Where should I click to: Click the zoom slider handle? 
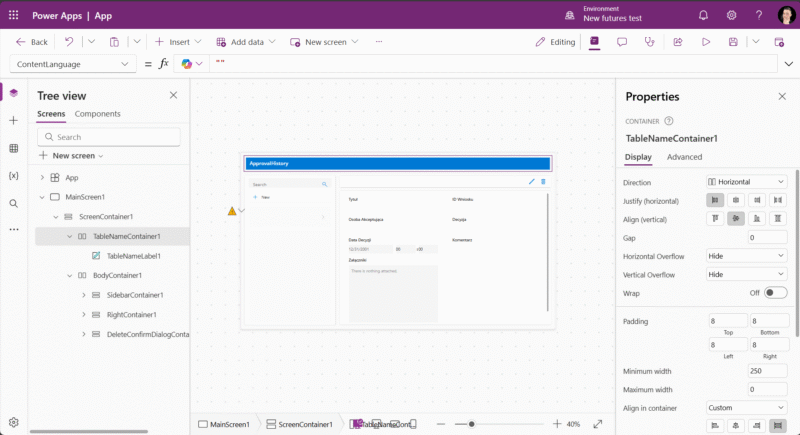472,424
